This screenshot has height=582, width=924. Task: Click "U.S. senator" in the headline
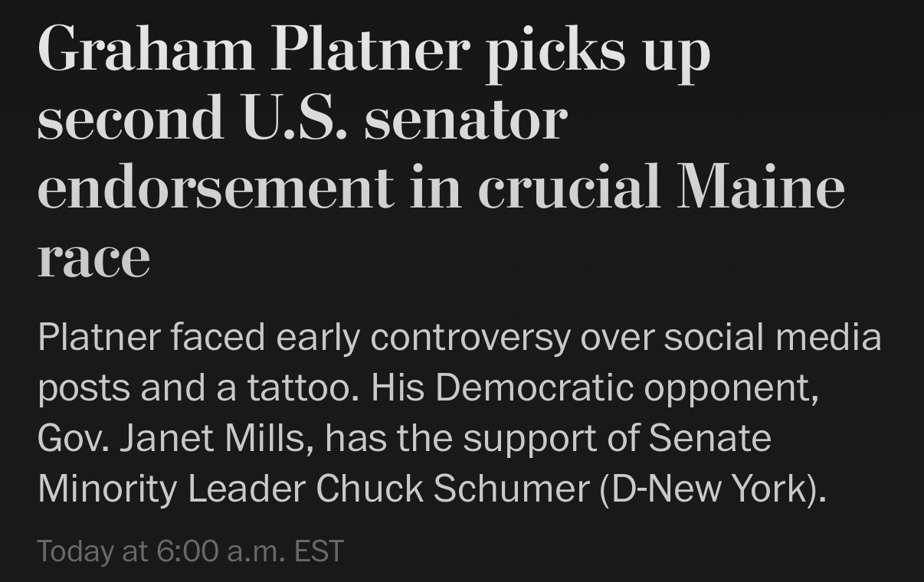pos(404,119)
